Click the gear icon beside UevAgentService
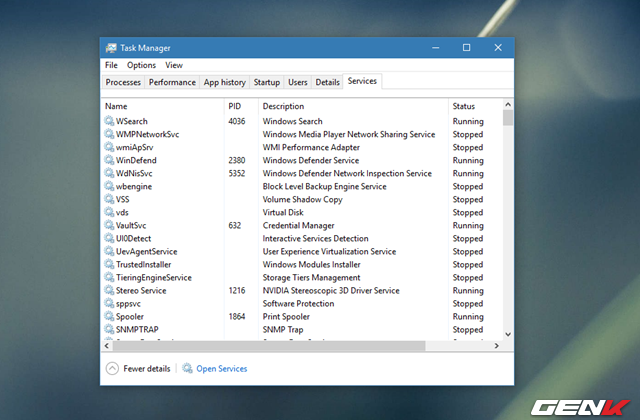This screenshot has height=420, width=640. (109, 251)
